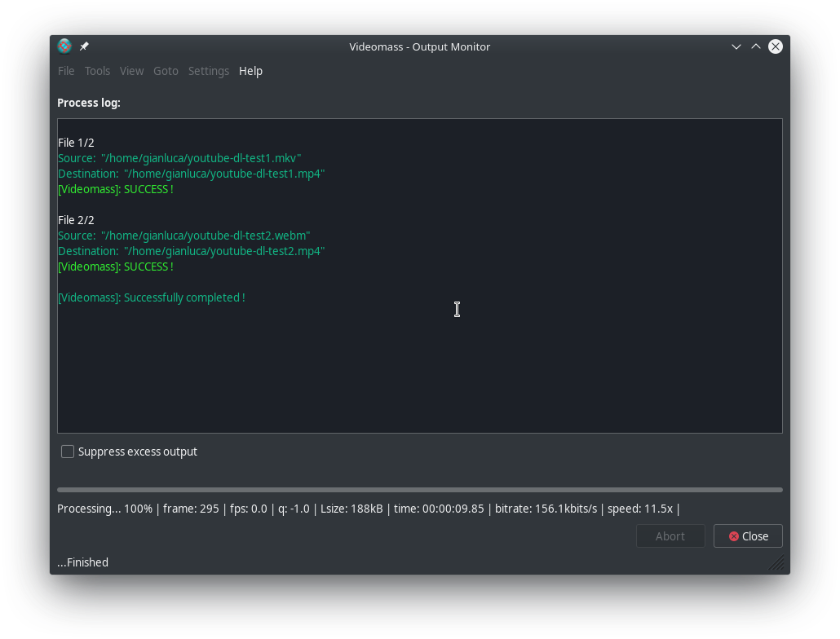Click destination path youtube-dl-test2.mp4 line
Image resolution: width=840 pixels, height=639 pixels.
[x=192, y=252]
